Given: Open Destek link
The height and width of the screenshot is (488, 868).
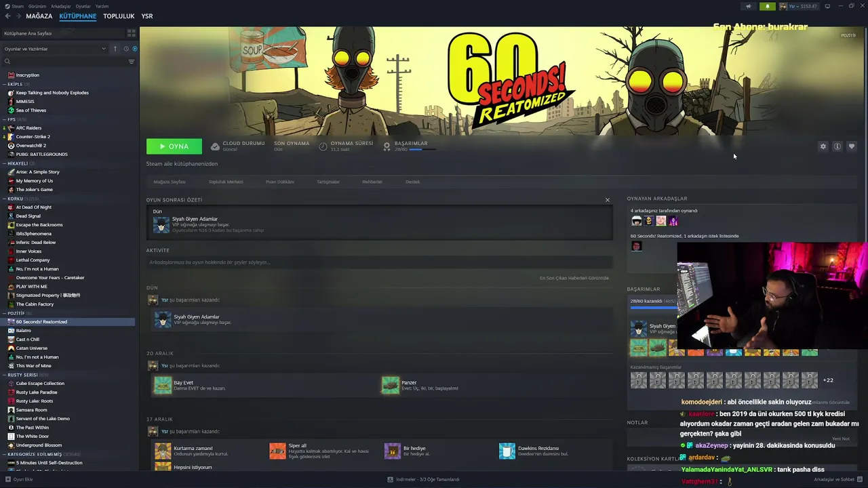Looking at the screenshot, I should point(412,182).
